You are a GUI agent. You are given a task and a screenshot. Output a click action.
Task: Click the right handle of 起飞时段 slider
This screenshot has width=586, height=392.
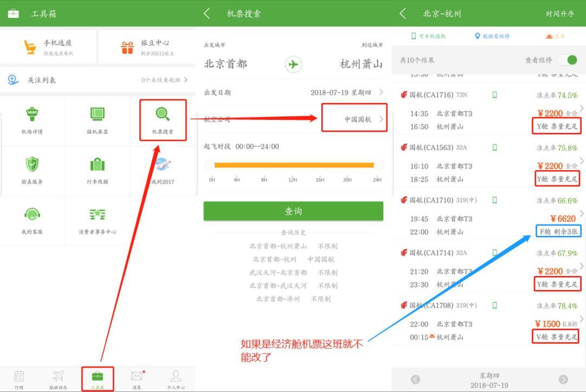379,165
